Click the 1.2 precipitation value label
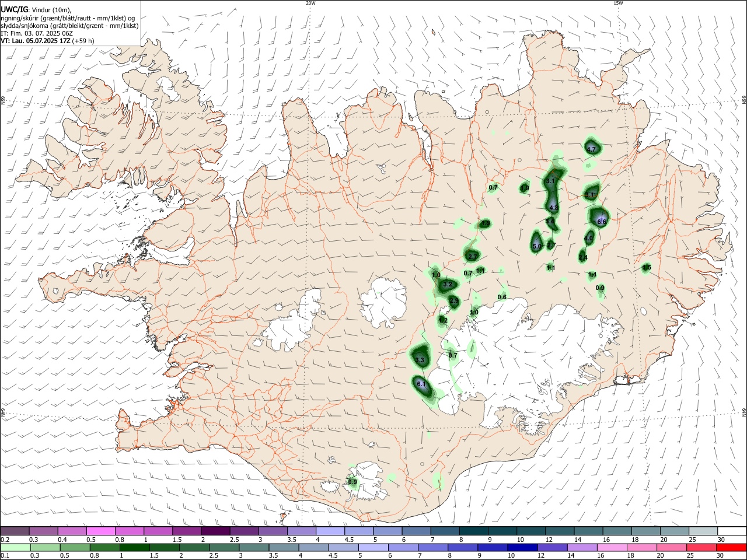The image size is (747, 560). click(444, 320)
